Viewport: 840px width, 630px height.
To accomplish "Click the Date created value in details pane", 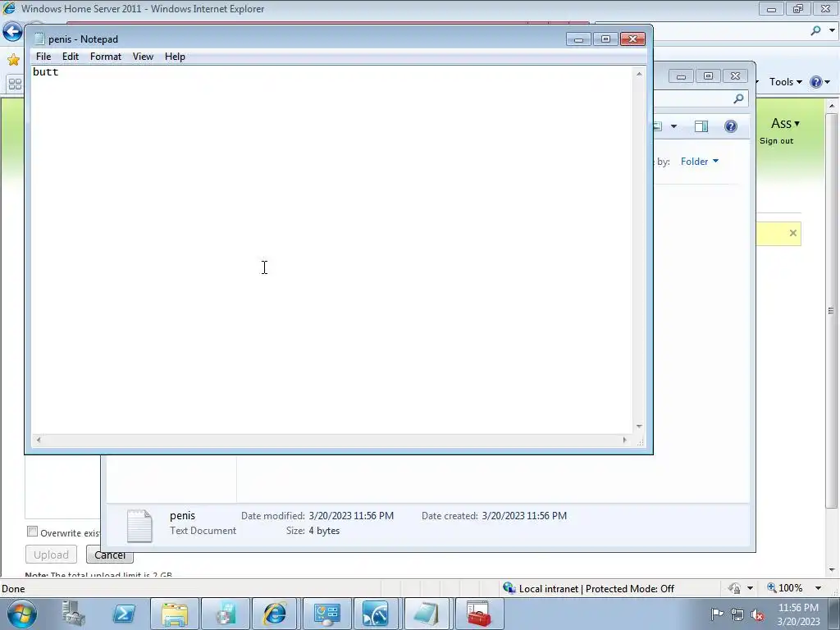I will [524, 516].
